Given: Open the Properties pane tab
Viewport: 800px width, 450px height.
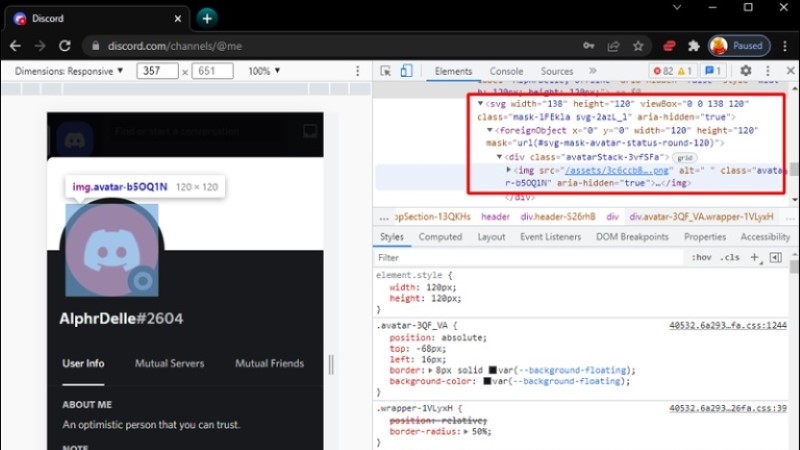Looking at the screenshot, I should pos(705,237).
